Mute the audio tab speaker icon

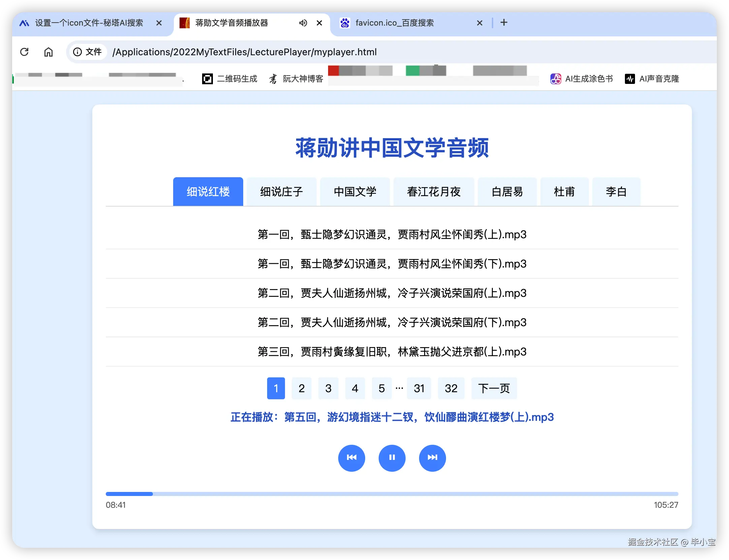click(x=303, y=23)
